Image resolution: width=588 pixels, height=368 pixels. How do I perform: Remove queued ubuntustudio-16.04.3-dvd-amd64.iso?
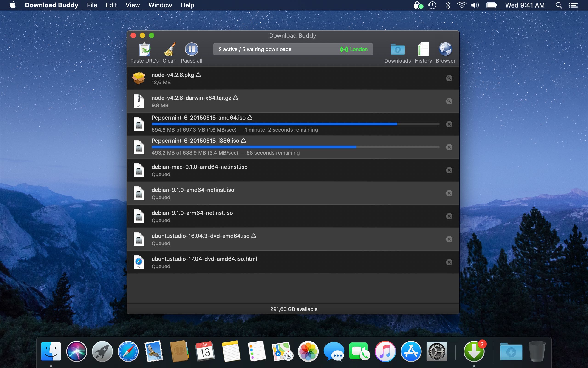[x=449, y=239]
